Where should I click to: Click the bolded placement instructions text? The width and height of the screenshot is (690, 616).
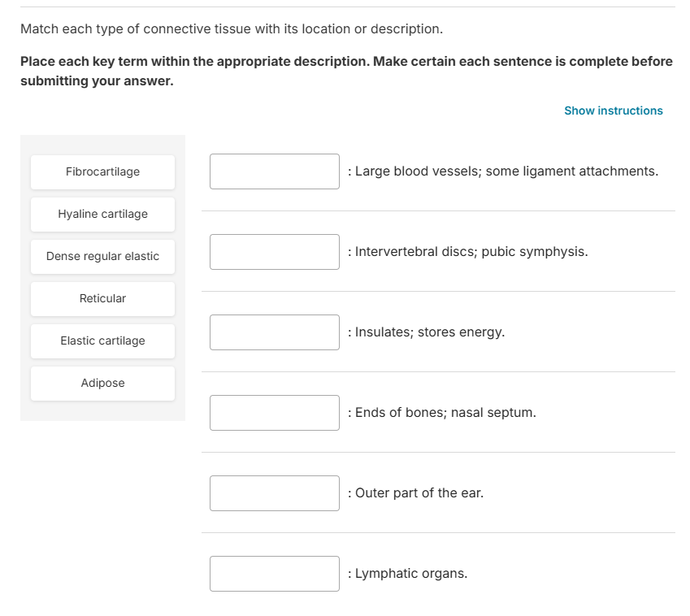pyautogui.click(x=345, y=71)
